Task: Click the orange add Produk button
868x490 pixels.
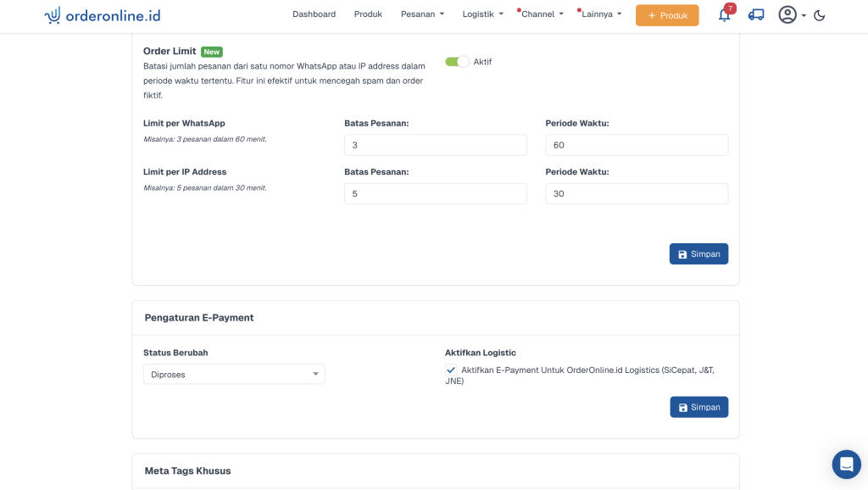Action: pyautogui.click(x=667, y=15)
